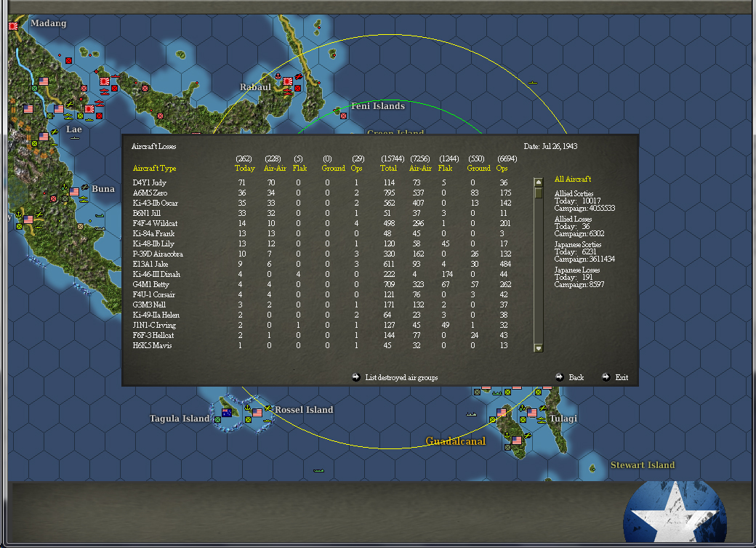The height and width of the screenshot is (548, 756).
Task: Click the arrow icon beside Exit
Action: [x=606, y=377]
